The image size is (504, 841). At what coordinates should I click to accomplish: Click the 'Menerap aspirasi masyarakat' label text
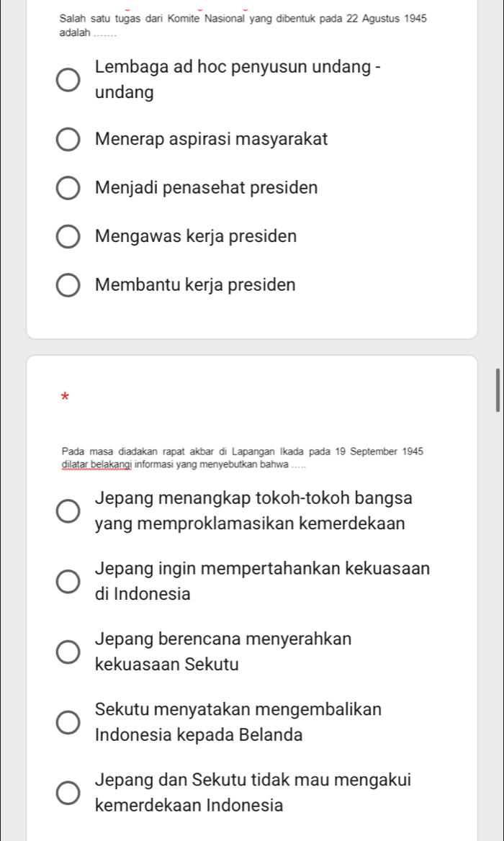[211, 140]
